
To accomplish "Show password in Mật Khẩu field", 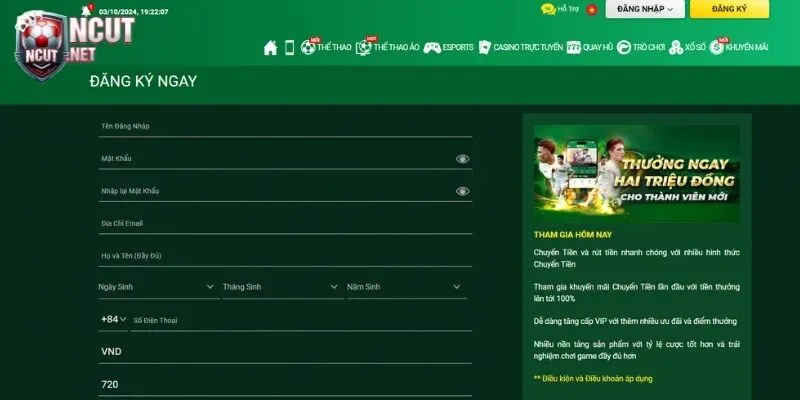I will point(462,159).
